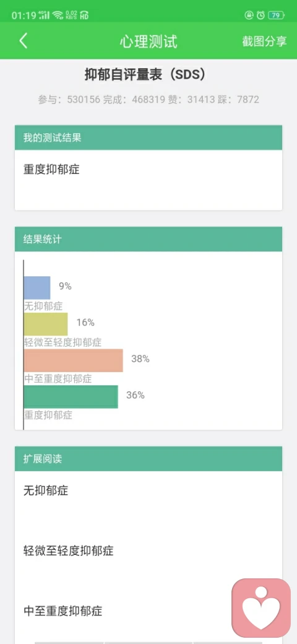
Task: Tap the green 36% bar
Action: click(x=71, y=397)
